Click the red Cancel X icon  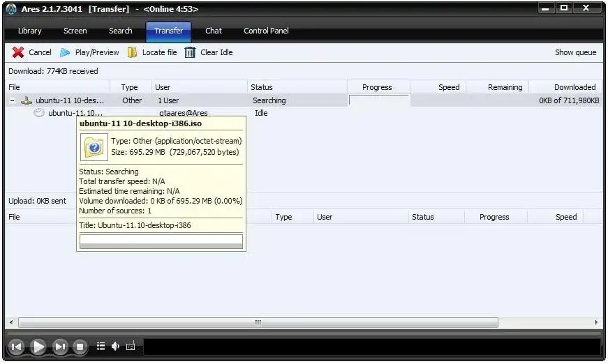pyautogui.click(x=18, y=52)
